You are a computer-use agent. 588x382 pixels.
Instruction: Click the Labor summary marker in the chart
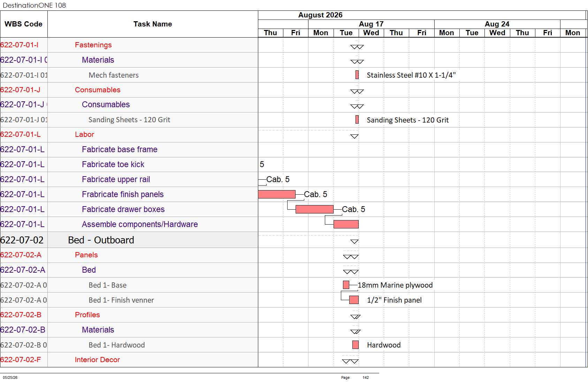tap(354, 137)
